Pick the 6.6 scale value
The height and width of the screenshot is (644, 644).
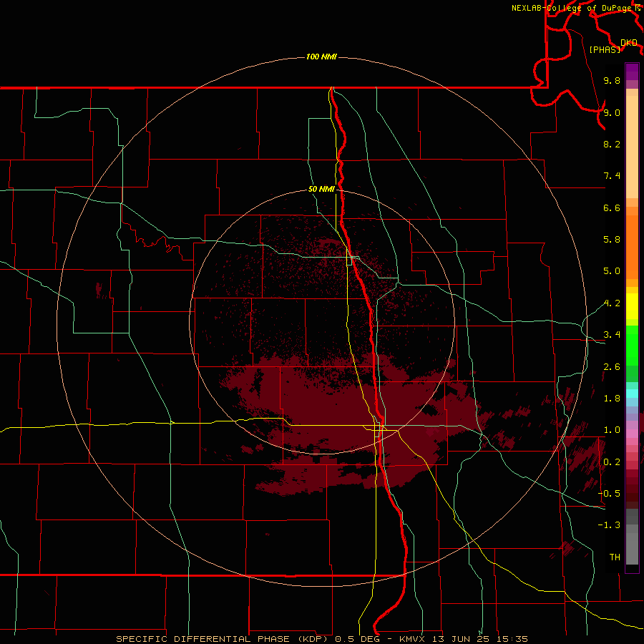pos(612,208)
